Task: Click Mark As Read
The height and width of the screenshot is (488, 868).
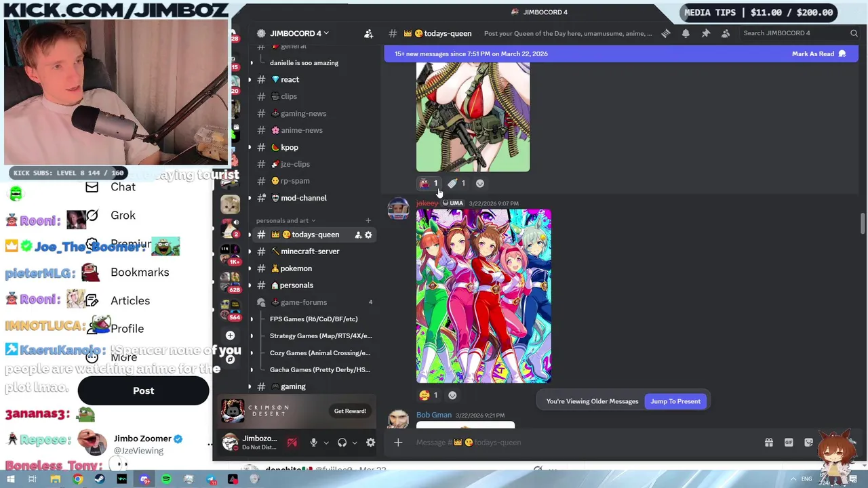Action: pos(818,54)
